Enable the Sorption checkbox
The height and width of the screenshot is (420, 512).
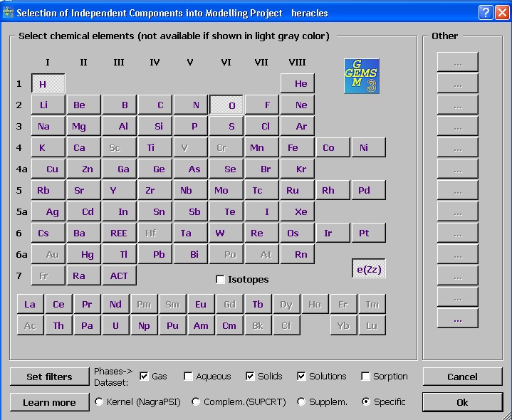[x=365, y=377]
